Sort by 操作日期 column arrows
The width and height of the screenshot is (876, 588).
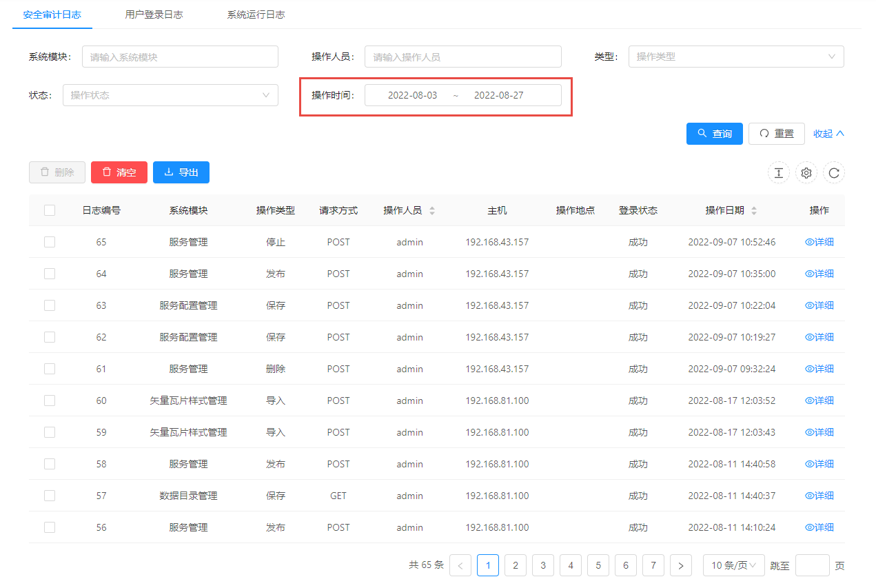click(753, 211)
